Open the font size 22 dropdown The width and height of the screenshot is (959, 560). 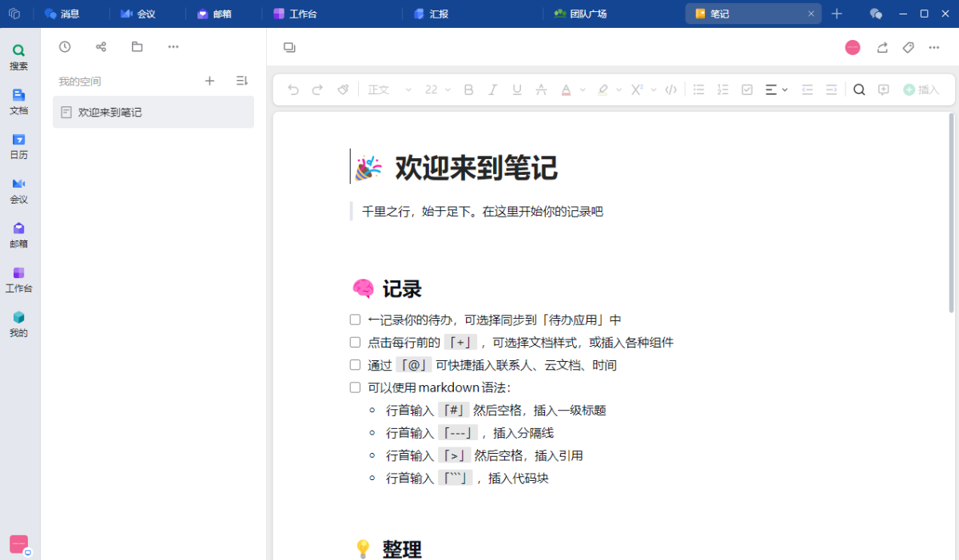pos(438,89)
